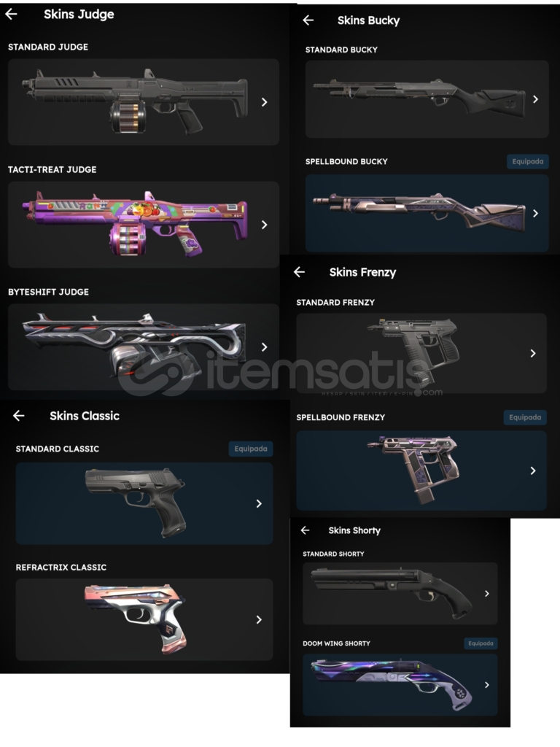Screen dimensions: 560x747
Task: Go back from Skins Judge screen
Action: coord(11,15)
